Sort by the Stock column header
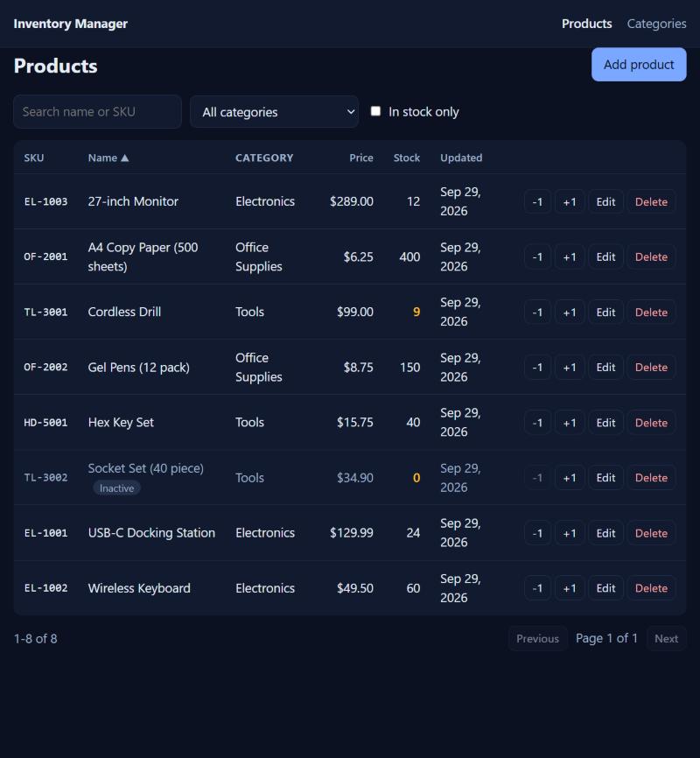The width and height of the screenshot is (700, 758). (407, 158)
